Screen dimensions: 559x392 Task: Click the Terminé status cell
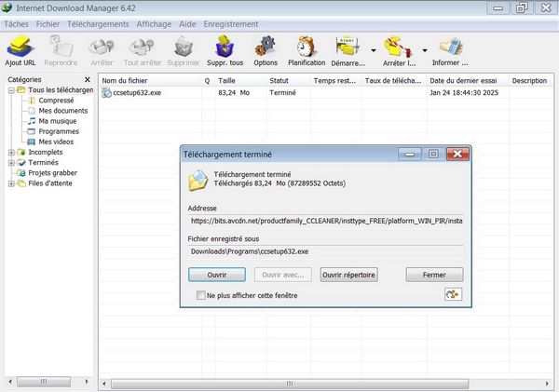pos(282,93)
